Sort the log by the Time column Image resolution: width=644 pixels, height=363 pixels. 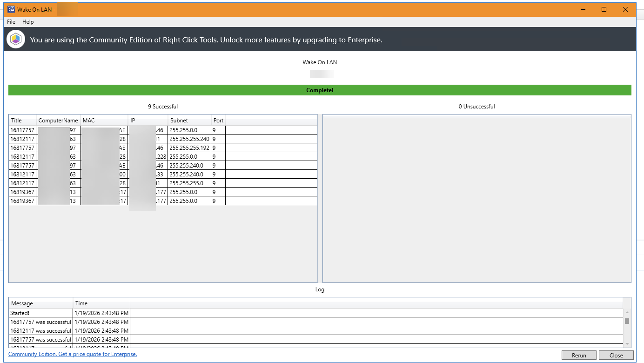pos(81,303)
